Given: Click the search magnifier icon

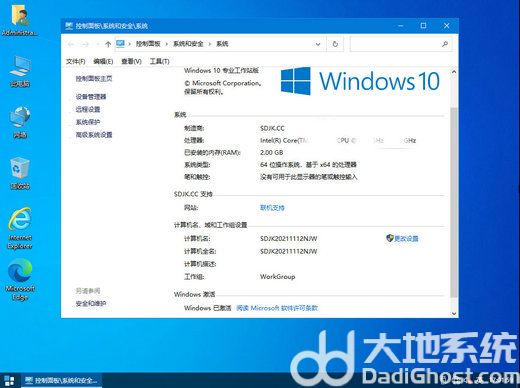Looking at the screenshot, I should click(x=445, y=44).
